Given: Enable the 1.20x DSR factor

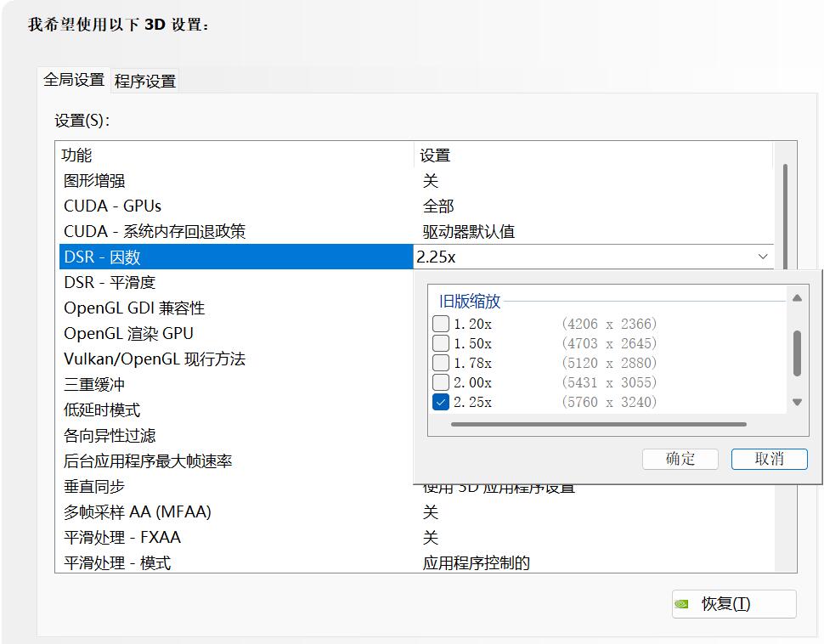Looking at the screenshot, I should pos(440,323).
